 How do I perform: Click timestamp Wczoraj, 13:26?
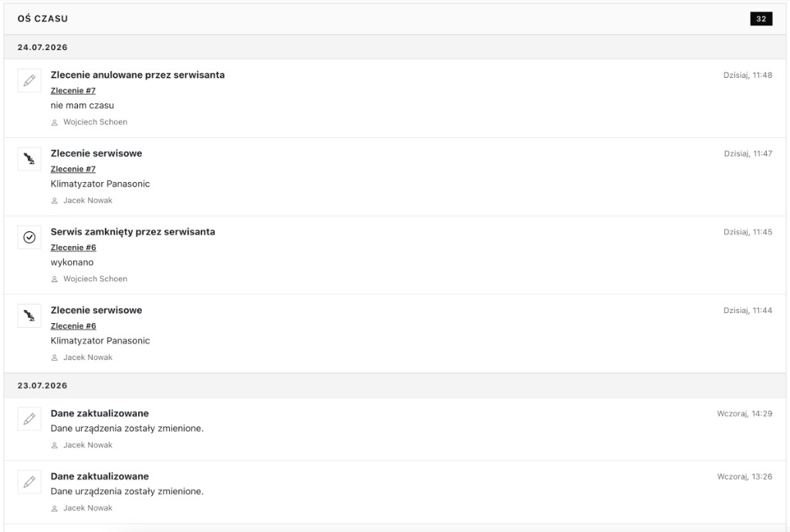744,477
